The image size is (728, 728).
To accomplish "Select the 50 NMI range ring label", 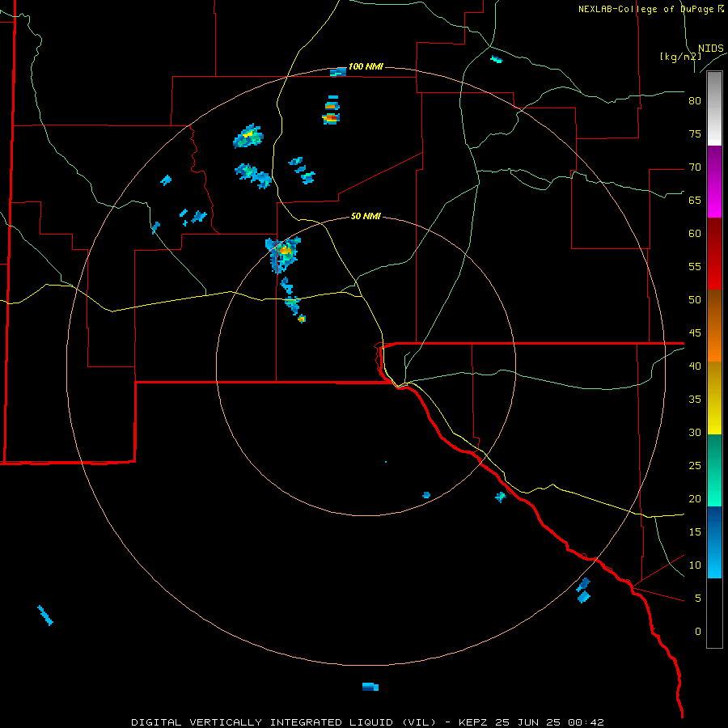I will (366, 216).
